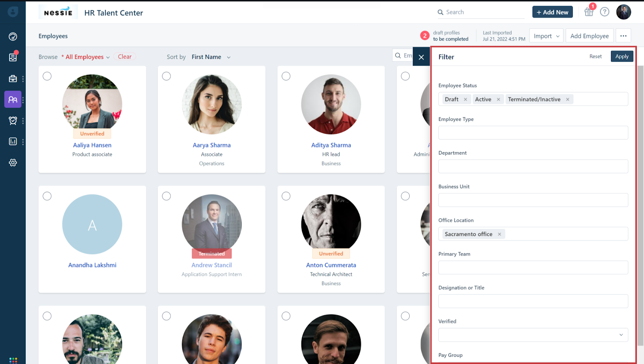Open the alarm clock attendance icon

tap(13, 120)
